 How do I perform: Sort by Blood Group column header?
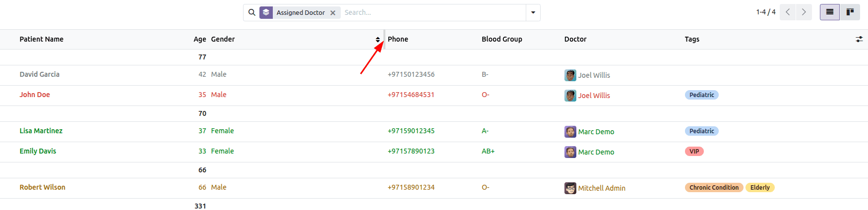(501, 39)
